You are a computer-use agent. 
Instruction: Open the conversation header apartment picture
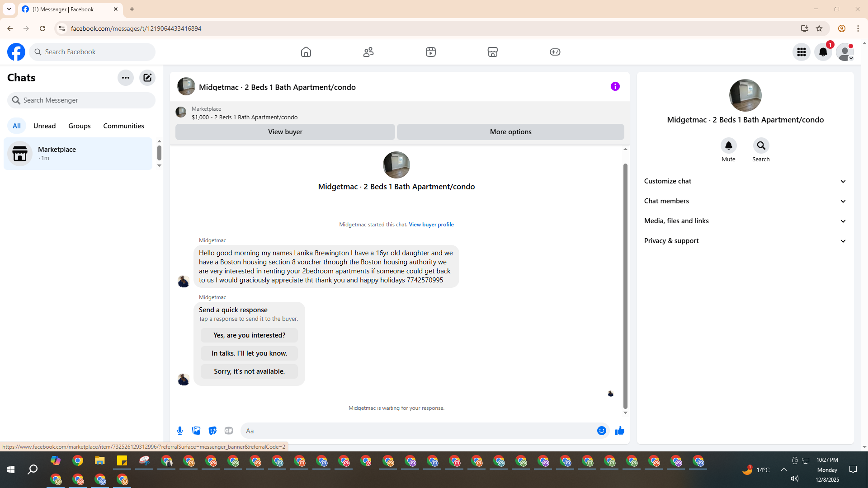coord(186,86)
